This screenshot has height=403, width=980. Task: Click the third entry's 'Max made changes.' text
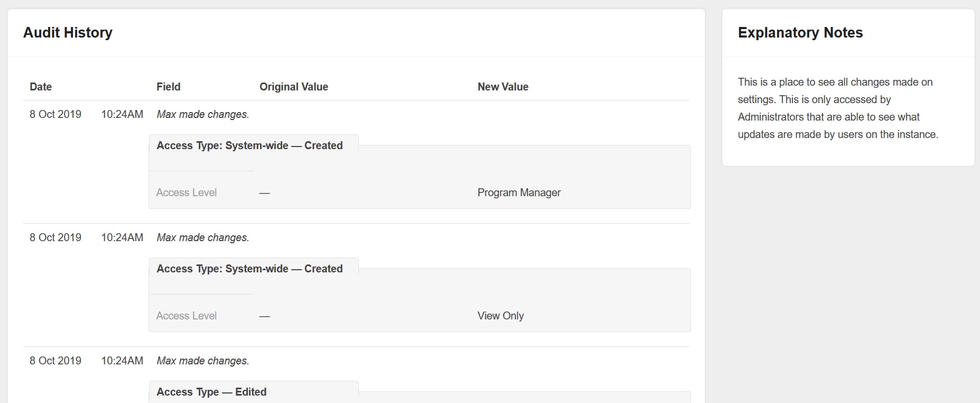pos(202,361)
